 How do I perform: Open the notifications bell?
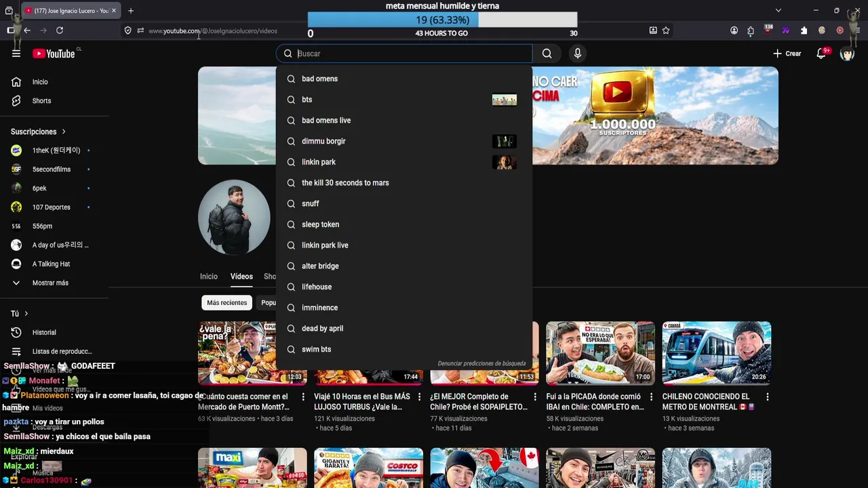pos(821,54)
